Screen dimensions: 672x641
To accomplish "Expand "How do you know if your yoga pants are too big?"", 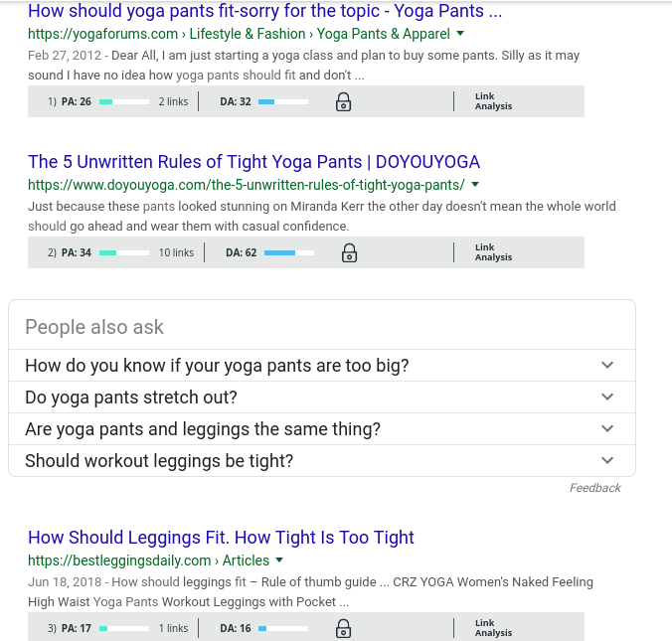I will pyautogui.click(x=322, y=366).
